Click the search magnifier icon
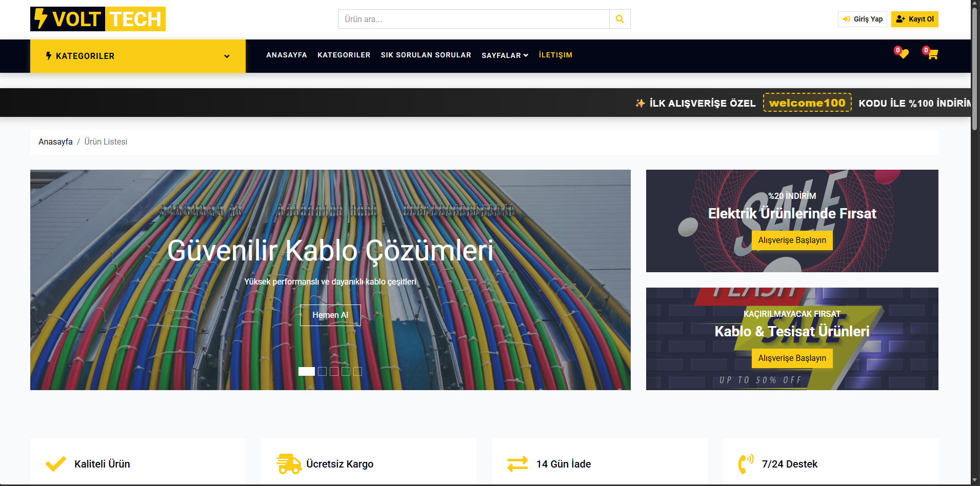 tap(619, 19)
